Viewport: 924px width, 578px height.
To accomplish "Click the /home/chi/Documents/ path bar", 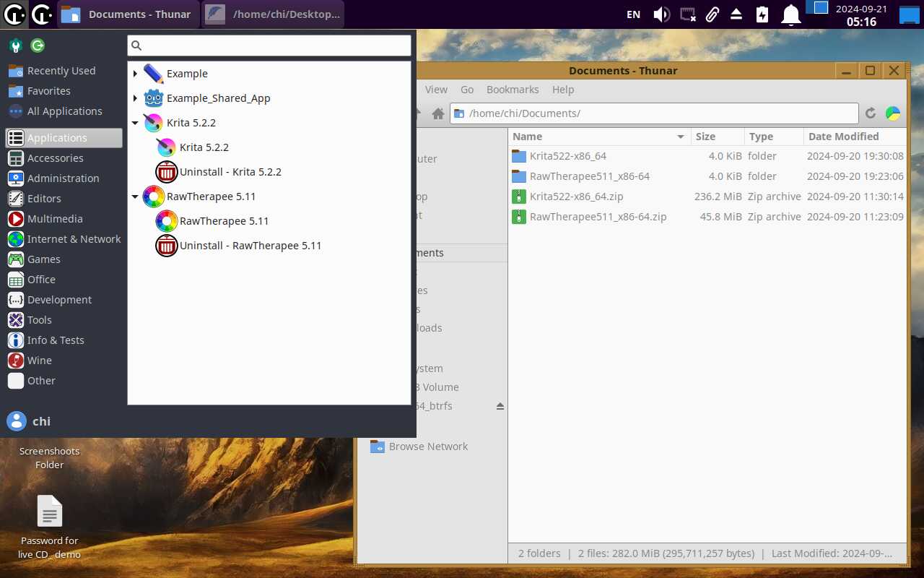I will point(654,113).
